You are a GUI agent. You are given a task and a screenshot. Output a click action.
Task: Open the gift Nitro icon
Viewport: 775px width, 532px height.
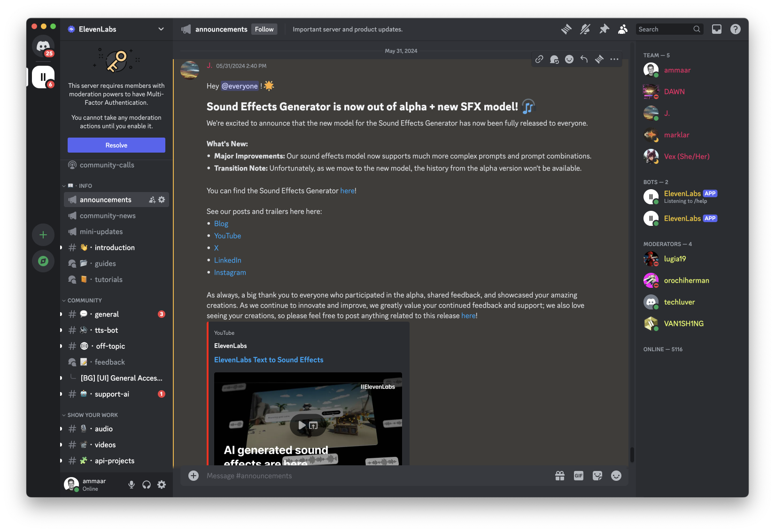click(560, 476)
